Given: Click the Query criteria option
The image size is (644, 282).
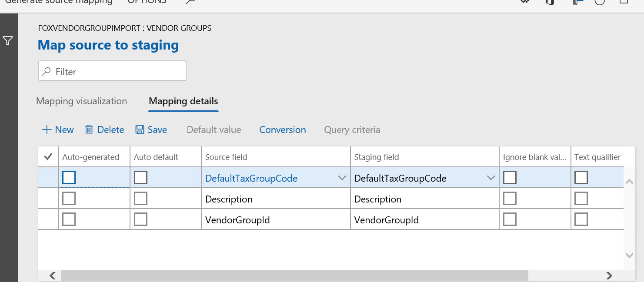Looking at the screenshot, I should (352, 129).
